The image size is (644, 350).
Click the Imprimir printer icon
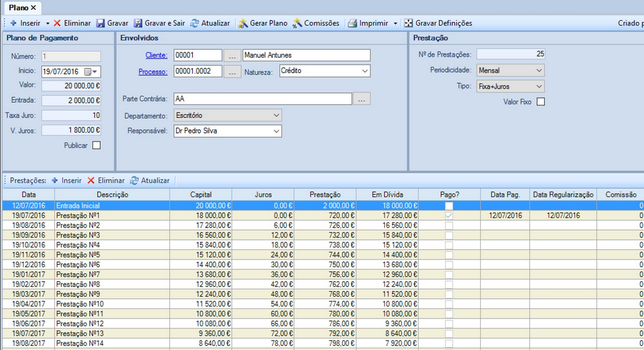(352, 23)
